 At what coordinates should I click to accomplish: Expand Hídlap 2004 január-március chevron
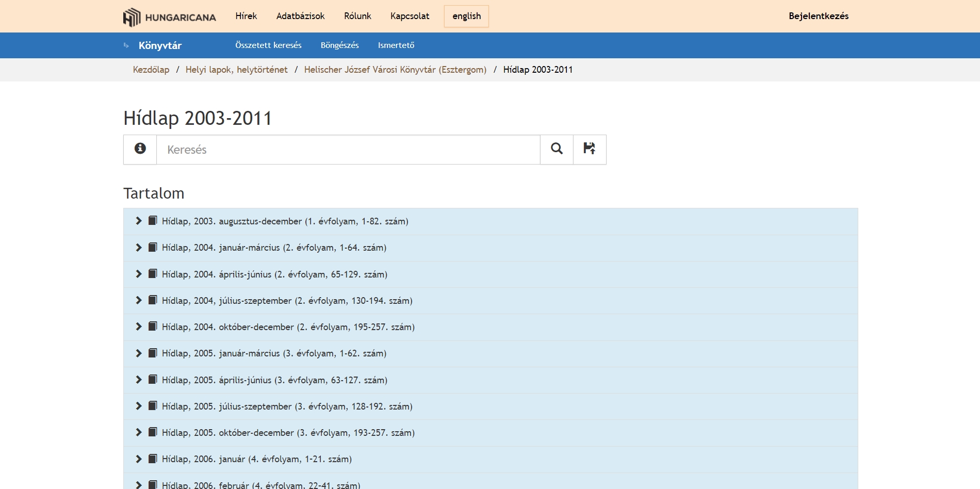click(x=138, y=247)
